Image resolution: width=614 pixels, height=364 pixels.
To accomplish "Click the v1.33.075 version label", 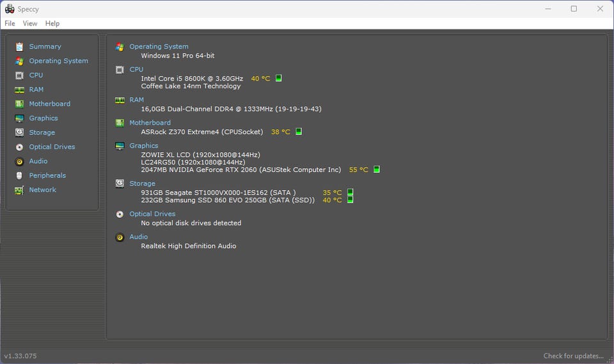I will click(20, 356).
